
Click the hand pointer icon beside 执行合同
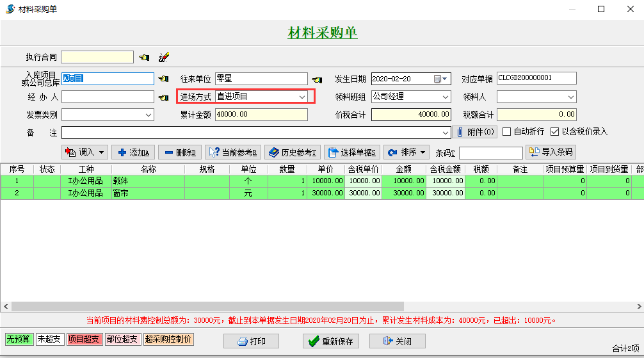coord(144,58)
